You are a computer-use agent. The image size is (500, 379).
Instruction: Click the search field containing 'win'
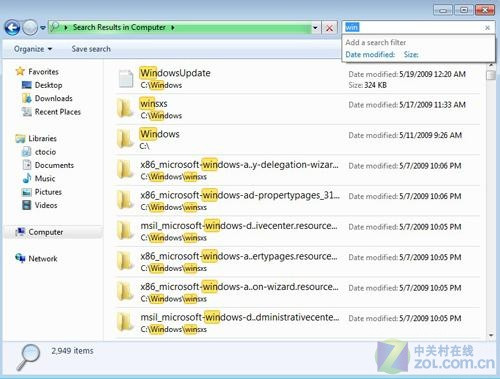413,27
